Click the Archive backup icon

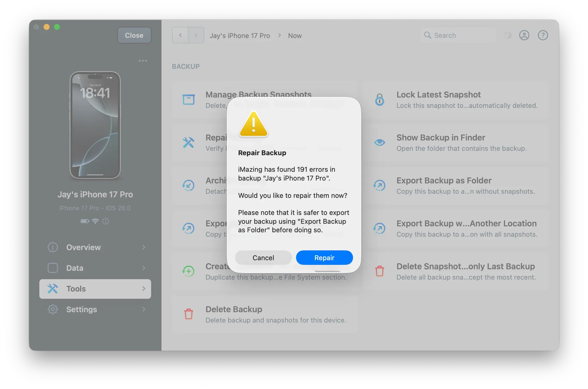click(189, 185)
